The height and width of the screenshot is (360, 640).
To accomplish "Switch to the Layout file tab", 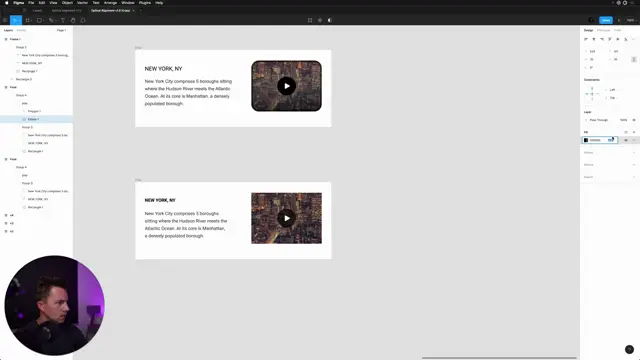I will [37, 11].
